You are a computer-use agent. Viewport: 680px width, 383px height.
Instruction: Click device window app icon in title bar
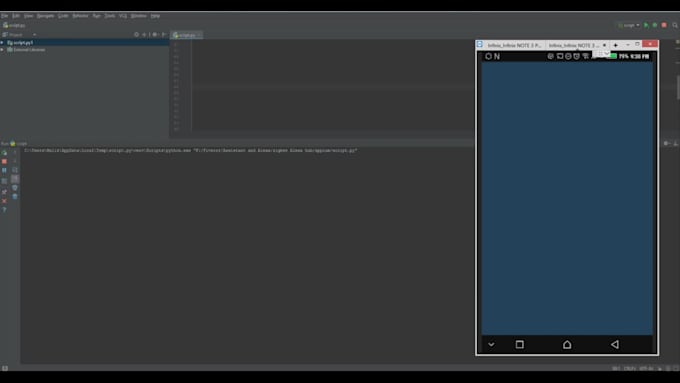coord(480,45)
